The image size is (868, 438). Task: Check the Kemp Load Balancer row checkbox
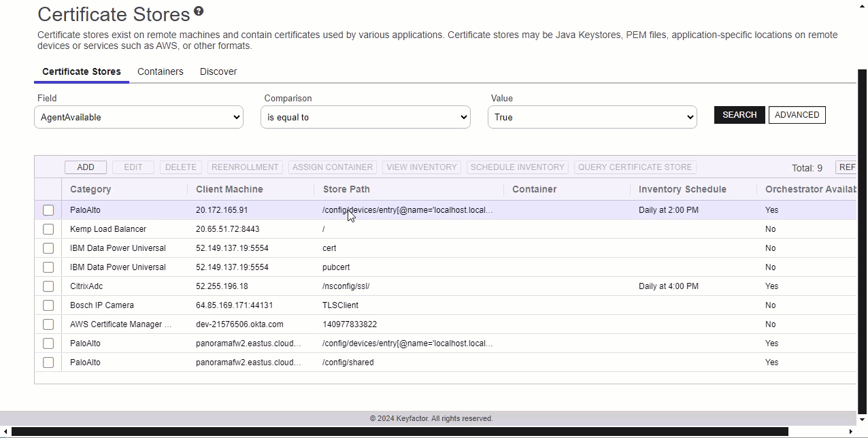coord(48,229)
